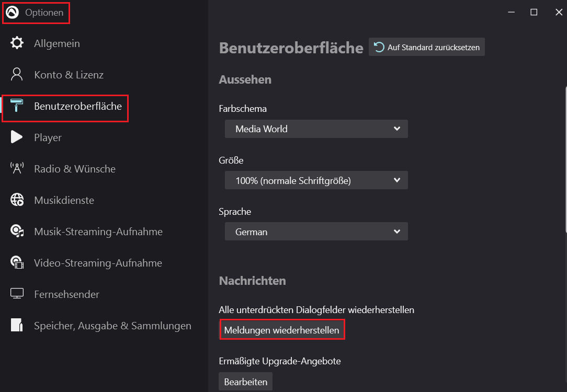Click the Sprache label
The height and width of the screenshot is (392, 567).
point(235,212)
